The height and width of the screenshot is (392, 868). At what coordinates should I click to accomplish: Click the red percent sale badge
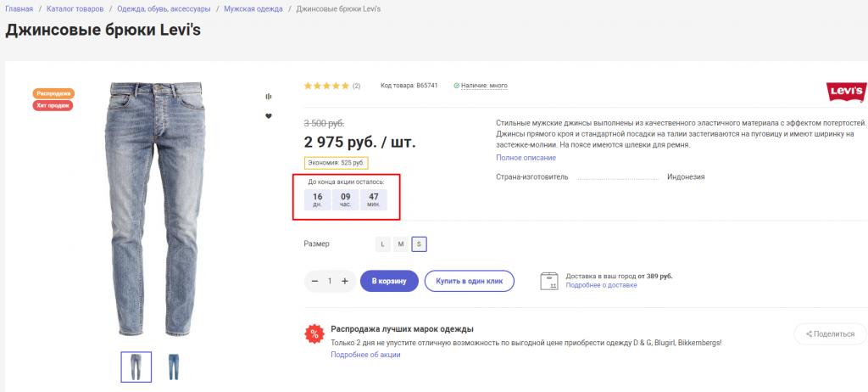point(314,333)
